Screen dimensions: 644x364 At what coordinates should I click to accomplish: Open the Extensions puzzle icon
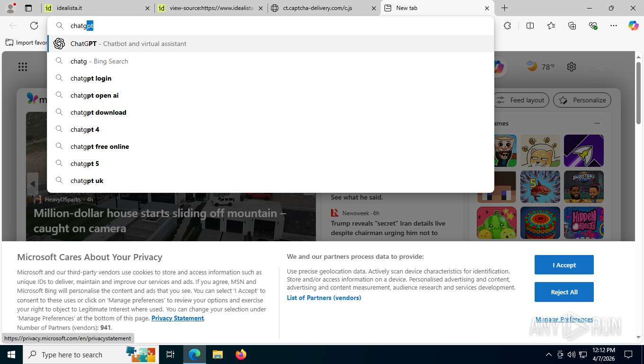click(x=508, y=26)
